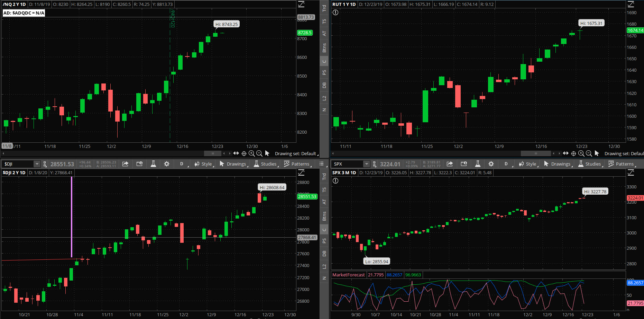Open SPX symbol dropdown arrow

366,164
